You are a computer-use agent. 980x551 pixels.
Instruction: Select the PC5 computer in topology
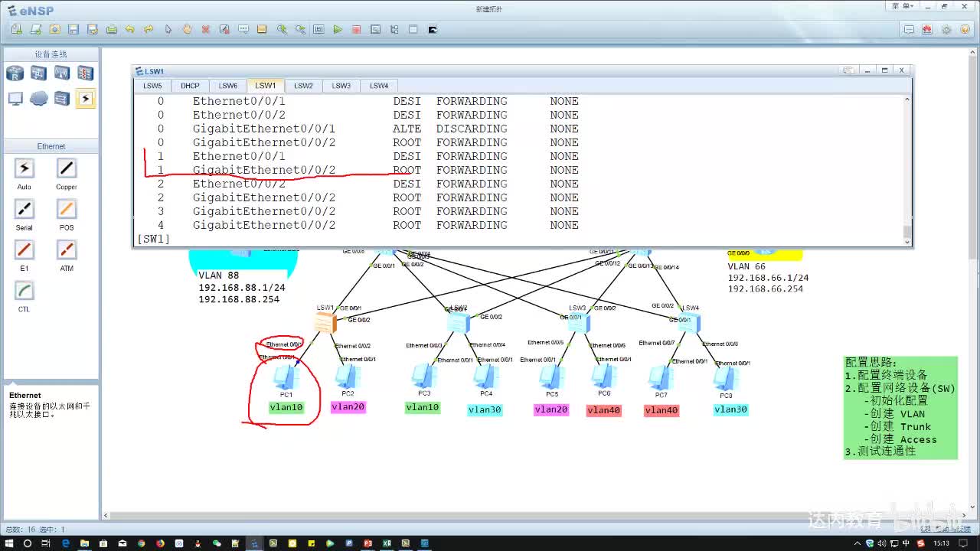(x=551, y=377)
